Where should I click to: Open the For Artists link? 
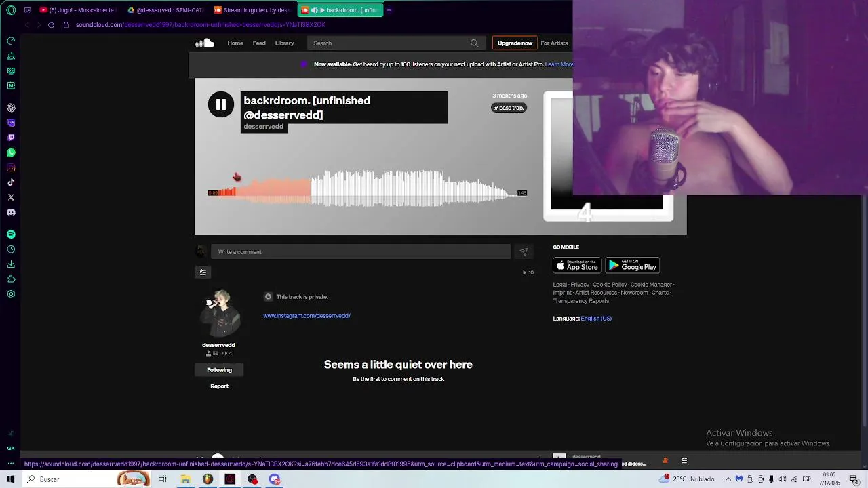point(554,43)
